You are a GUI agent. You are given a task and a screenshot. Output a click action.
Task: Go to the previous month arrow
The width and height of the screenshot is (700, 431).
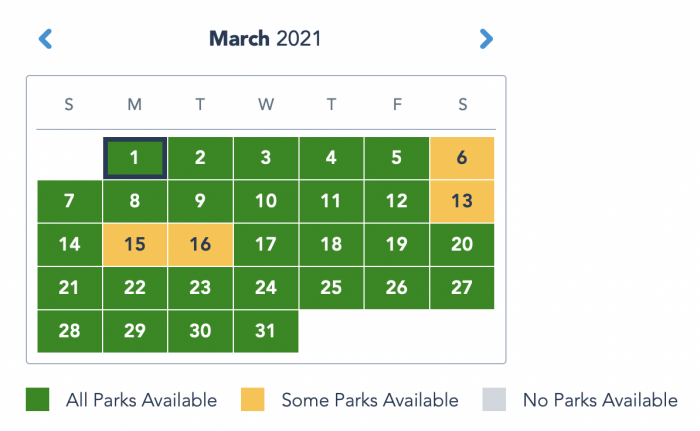pyautogui.click(x=45, y=39)
